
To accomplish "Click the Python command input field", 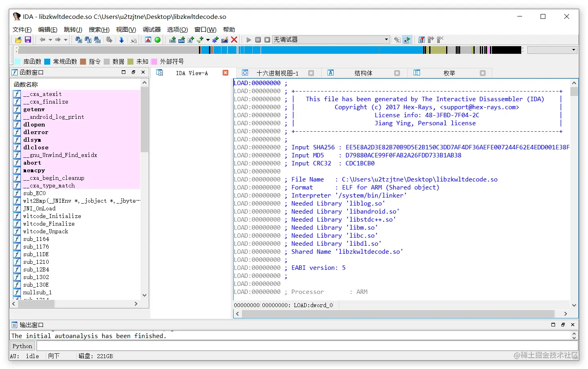I will pyautogui.click(x=307, y=346).
